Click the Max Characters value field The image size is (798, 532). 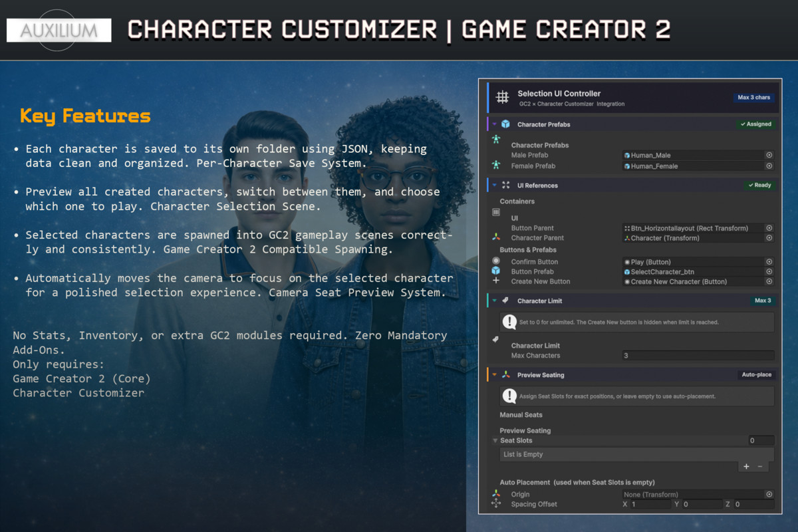tap(698, 356)
